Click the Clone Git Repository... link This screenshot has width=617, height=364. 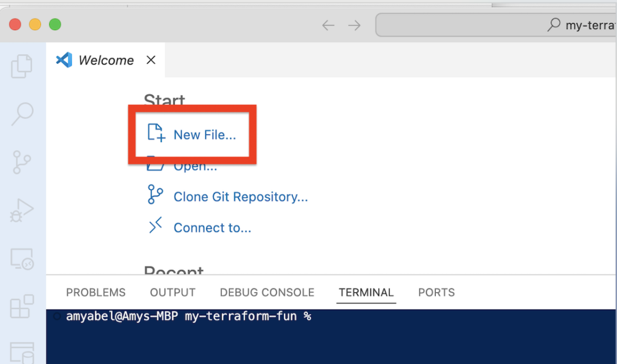point(240,197)
